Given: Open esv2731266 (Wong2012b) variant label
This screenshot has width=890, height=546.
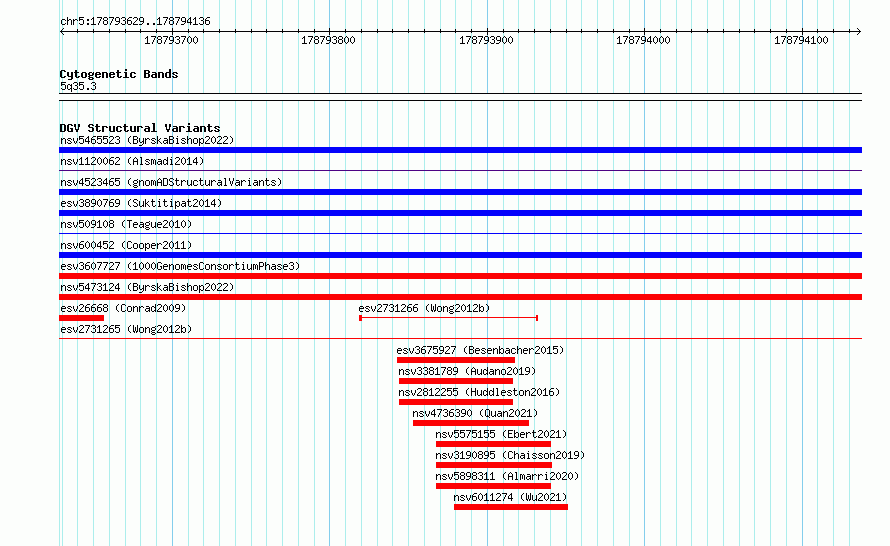Looking at the screenshot, I should pyautogui.click(x=424, y=308).
